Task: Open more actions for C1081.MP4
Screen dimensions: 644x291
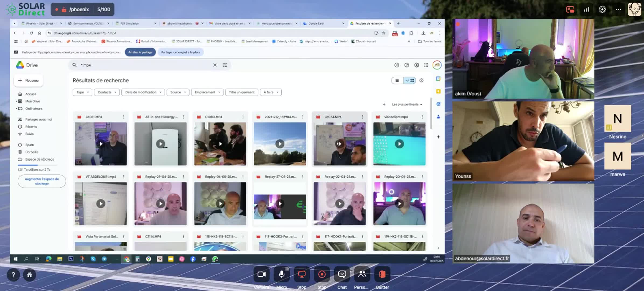Action: 124,117
